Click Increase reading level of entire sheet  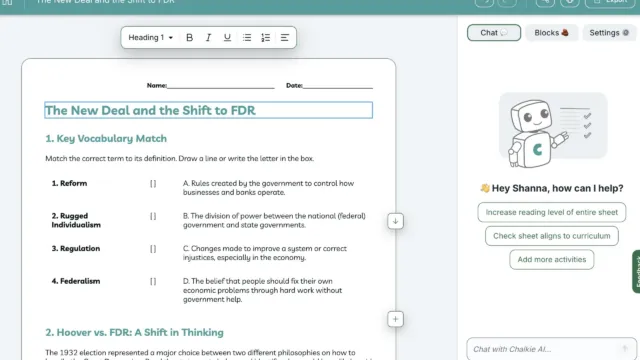[x=551, y=212]
